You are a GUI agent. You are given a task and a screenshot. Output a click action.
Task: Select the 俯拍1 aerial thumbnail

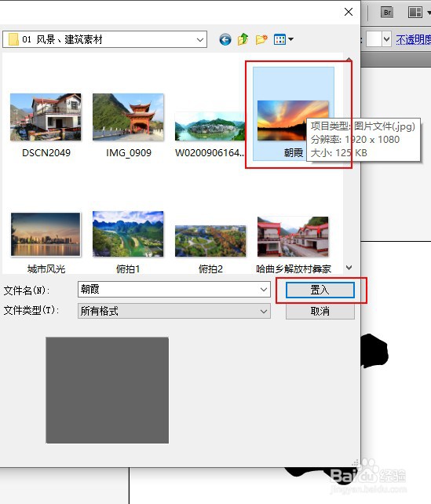pyautogui.click(x=128, y=234)
